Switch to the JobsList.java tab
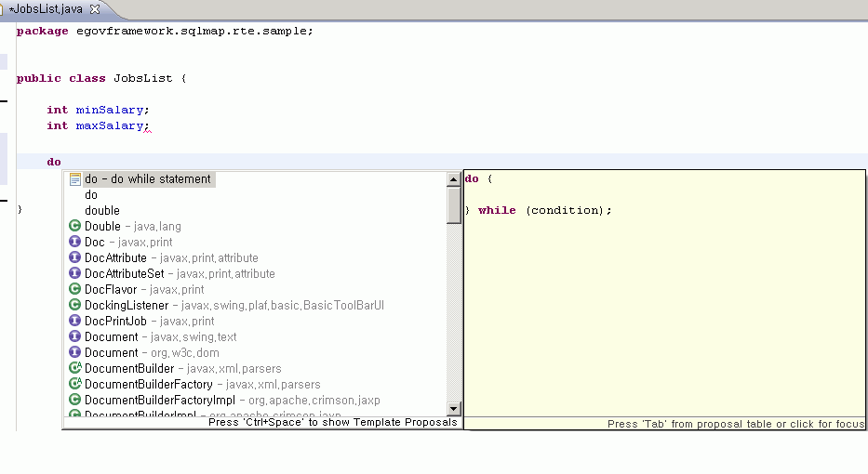Viewport: 868px width, 474px height. (47, 8)
